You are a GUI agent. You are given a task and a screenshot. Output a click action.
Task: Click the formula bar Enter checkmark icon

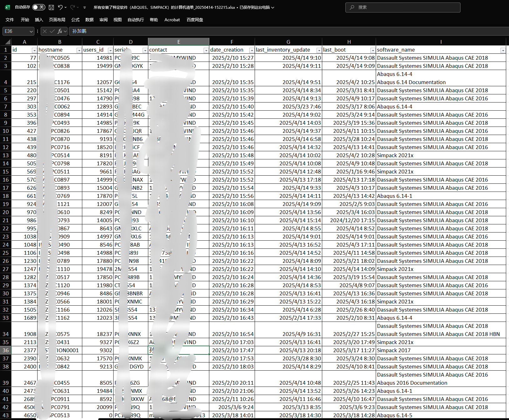tap(52, 31)
